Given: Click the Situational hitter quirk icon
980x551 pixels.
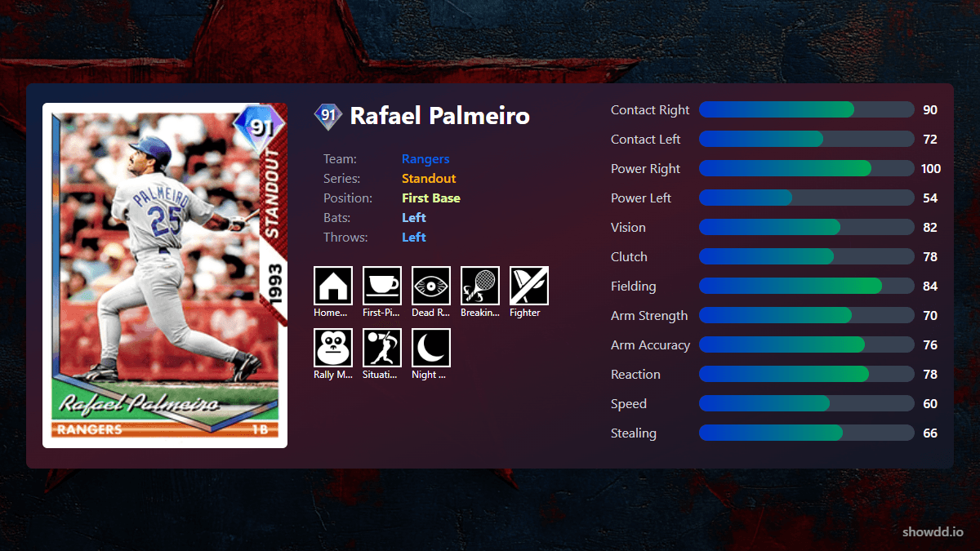Looking at the screenshot, I should [382, 348].
